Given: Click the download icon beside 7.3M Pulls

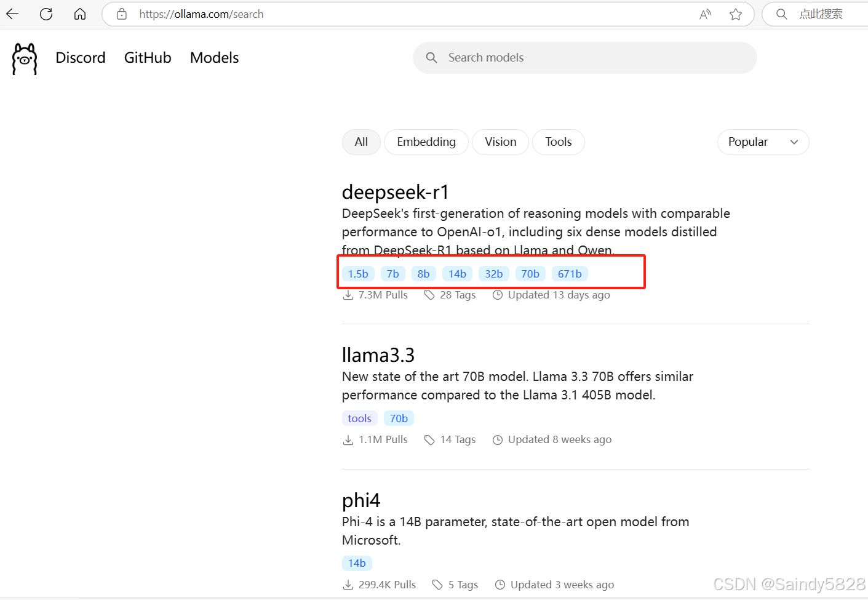Looking at the screenshot, I should click(x=348, y=295).
